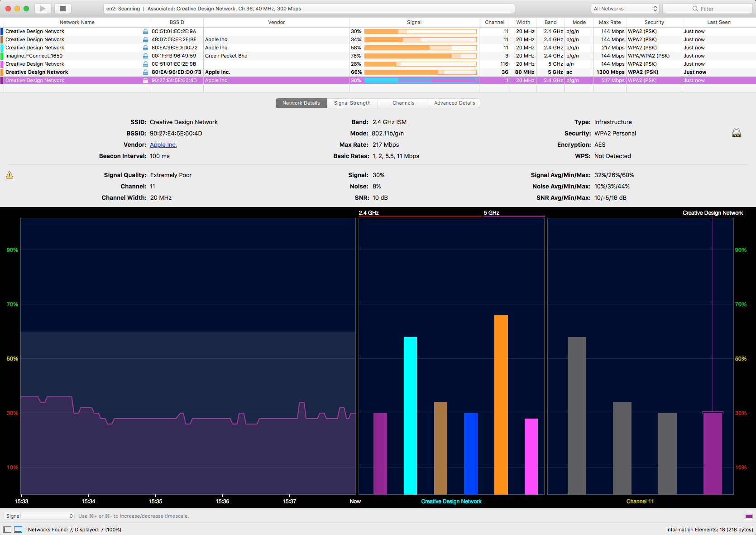
Task: Click the warning icon beside Signal Quality
Action: (10, 175)
